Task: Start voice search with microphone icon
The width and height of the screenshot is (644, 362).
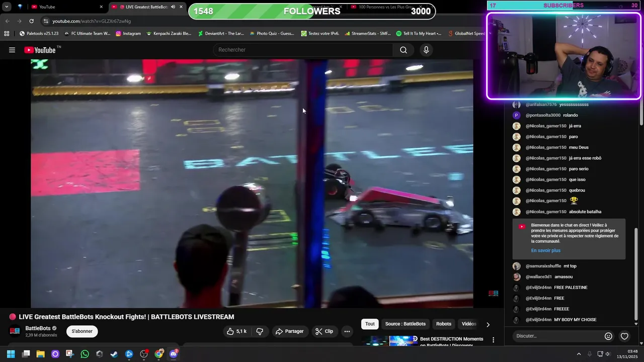Action: coord(426,50)
